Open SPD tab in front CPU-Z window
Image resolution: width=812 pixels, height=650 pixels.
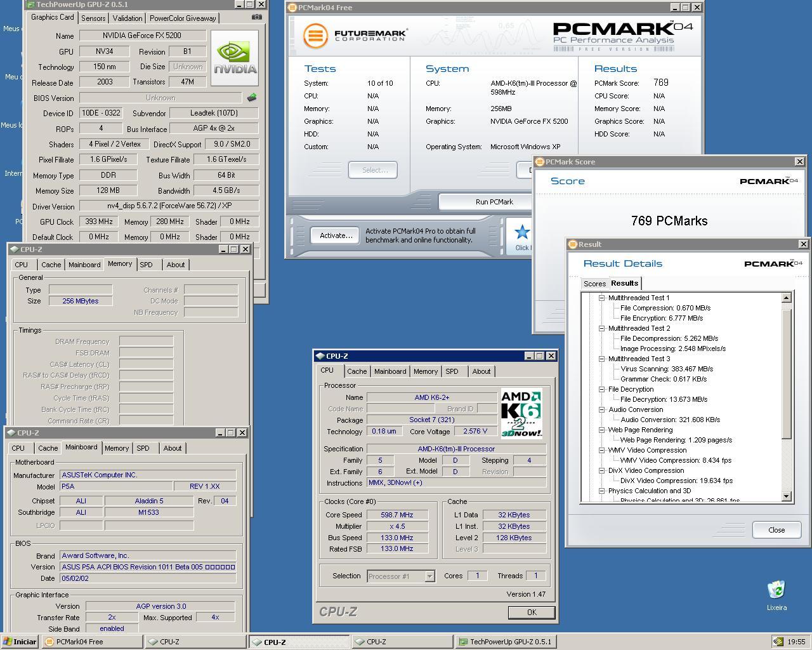pyautogui.click(x=452, y=371)
